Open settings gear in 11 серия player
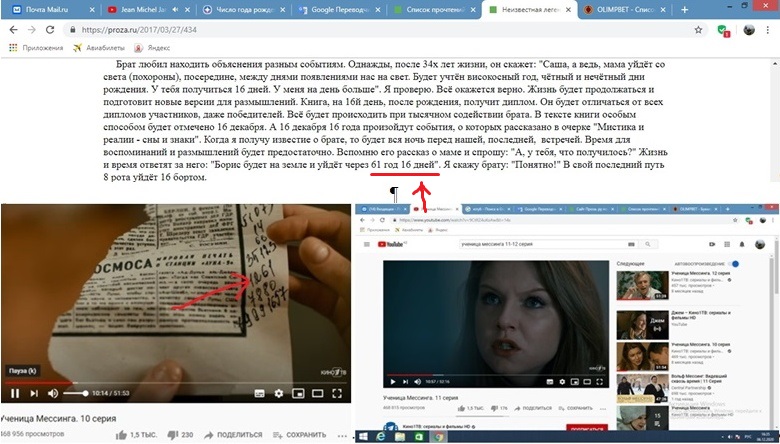 coord(562,381)
